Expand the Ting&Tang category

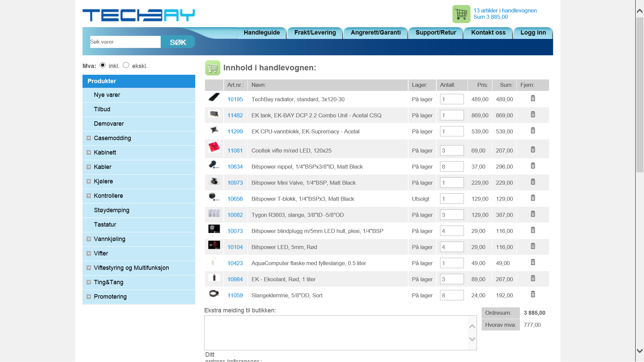(89, 282)
